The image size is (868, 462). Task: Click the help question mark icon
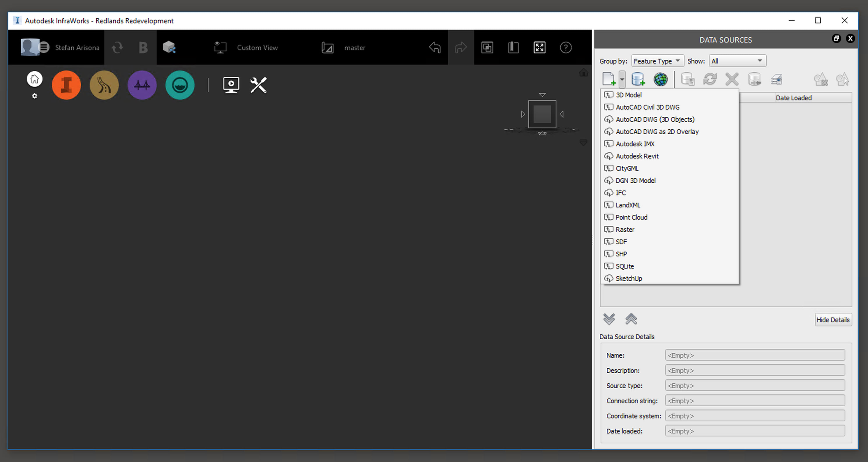[x=565, y=47]
